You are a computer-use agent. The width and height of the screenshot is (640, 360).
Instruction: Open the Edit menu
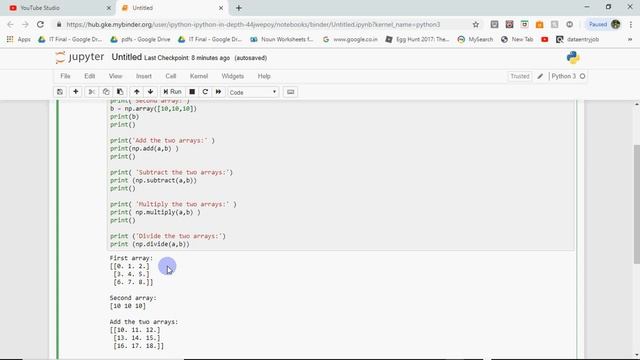pos(89,76)
